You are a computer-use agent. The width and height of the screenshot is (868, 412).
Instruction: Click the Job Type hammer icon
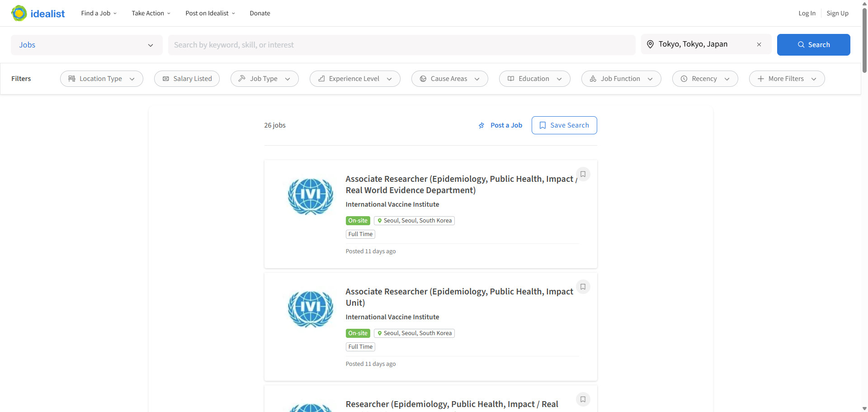coord(242,79)
